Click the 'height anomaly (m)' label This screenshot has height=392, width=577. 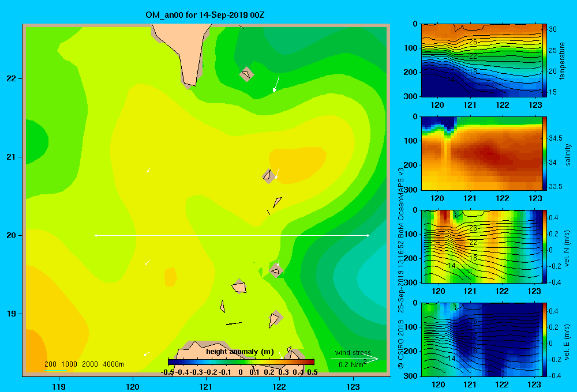point(240,352)
